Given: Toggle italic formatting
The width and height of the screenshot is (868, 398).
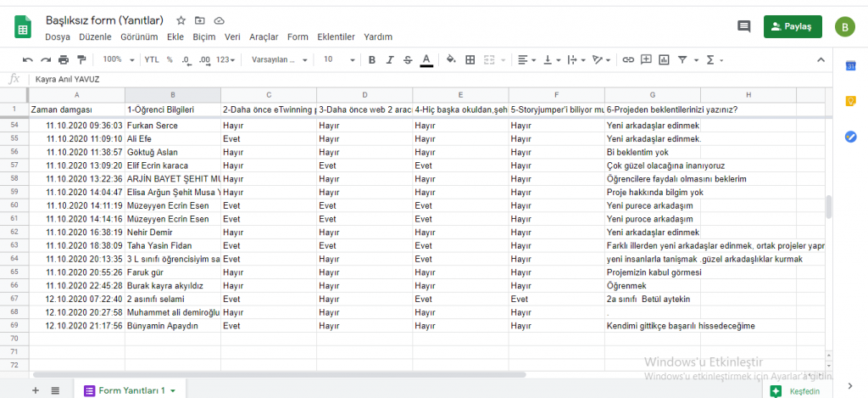Looking at the screenshot, I should 390,59.
